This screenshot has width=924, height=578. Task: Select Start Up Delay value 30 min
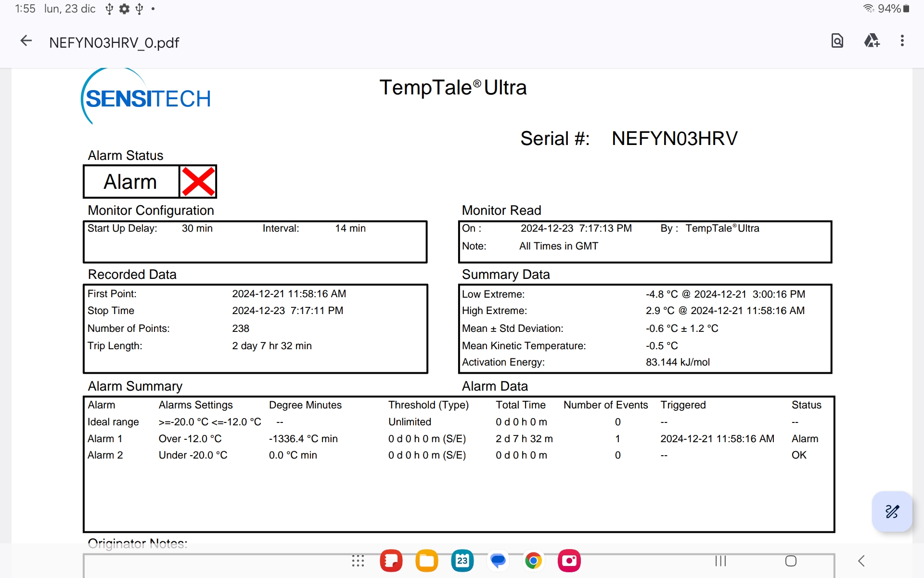[197, 228]
